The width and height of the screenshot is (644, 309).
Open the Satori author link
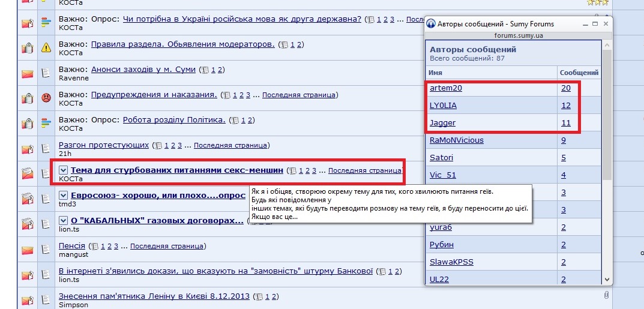[442, 158]
